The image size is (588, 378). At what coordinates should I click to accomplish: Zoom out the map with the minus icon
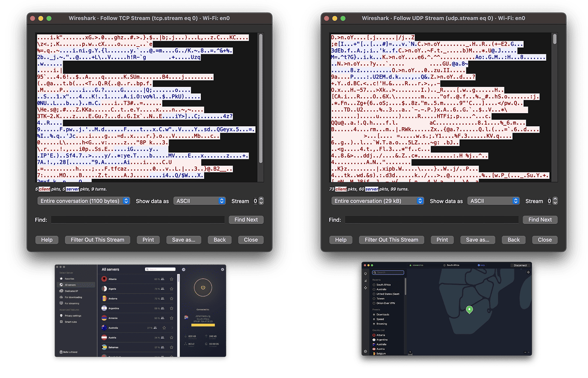click(x=525, y=353)
